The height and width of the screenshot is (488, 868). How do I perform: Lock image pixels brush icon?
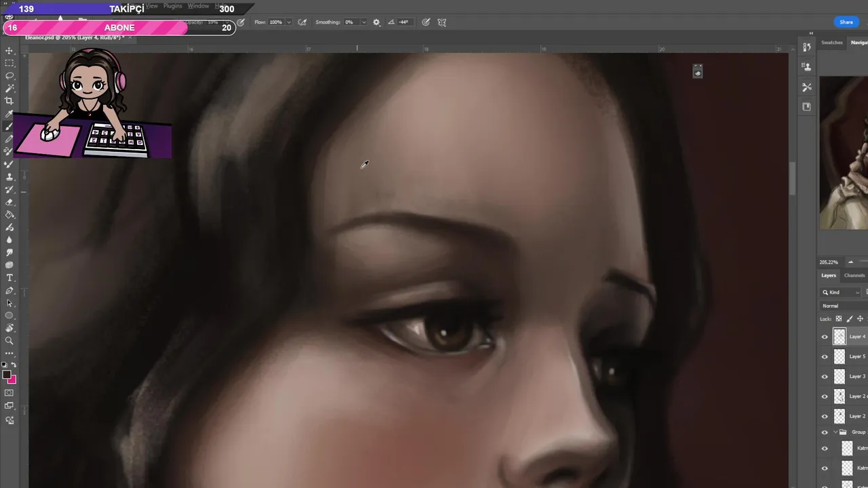[x=850, y=319]
